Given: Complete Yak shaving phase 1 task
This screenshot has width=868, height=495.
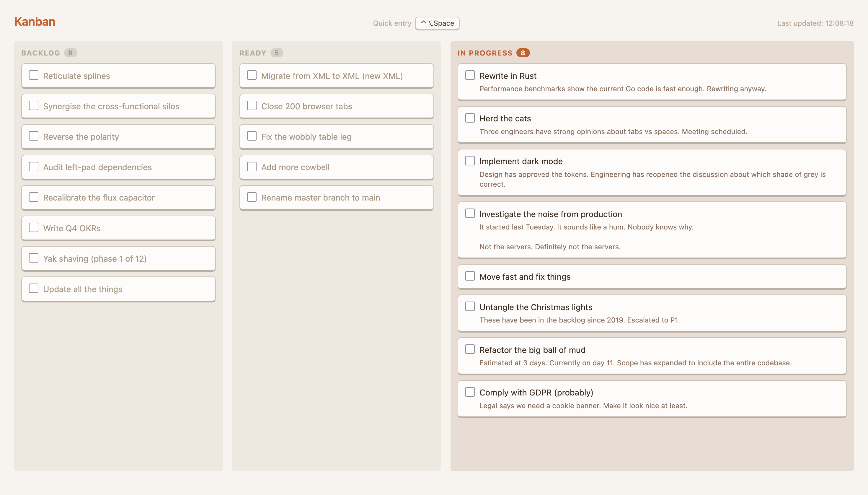Looking at the screenshot, I should (34, 258).
